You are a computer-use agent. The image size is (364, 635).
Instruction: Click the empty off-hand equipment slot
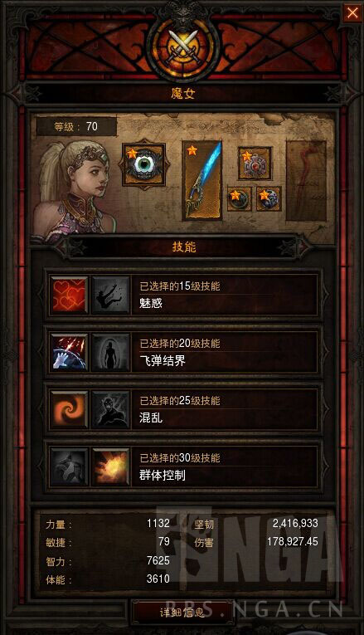(306, 180)
